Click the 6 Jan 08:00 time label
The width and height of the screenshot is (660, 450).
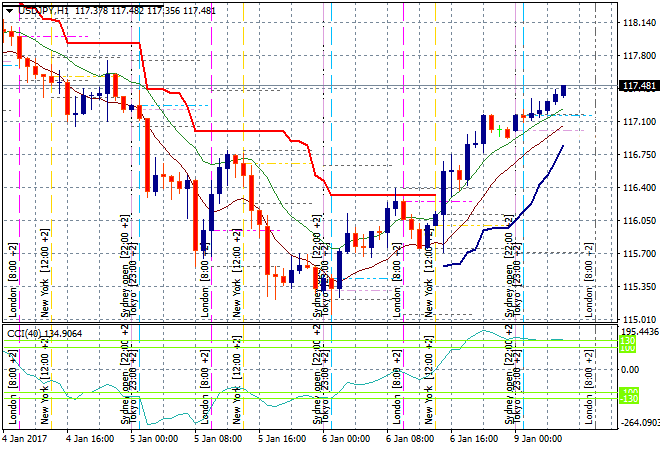pyautogui.click(x=410, y=439)
